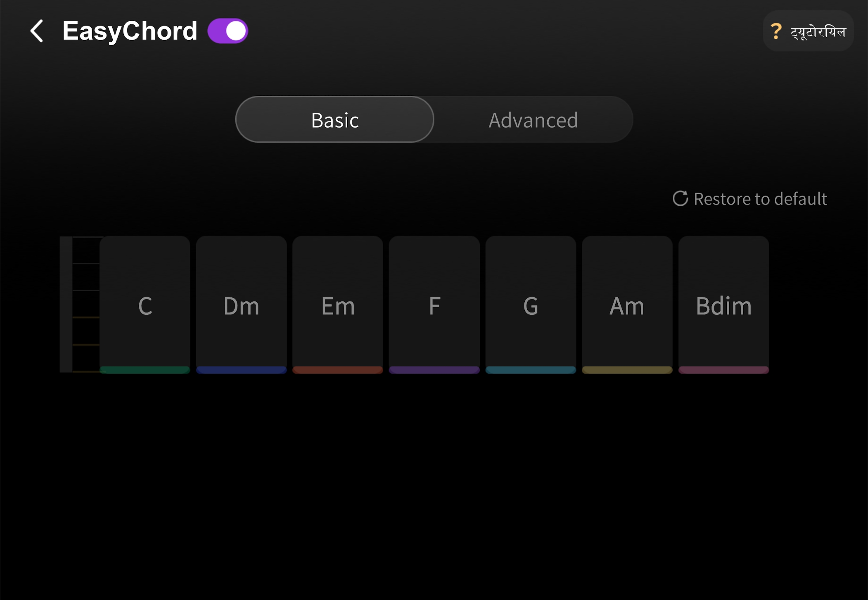Image resolution: width=868 pixels, height=600 pixels.
Task: Click the green strip under the C pad
Action: [x=145, y=370]
